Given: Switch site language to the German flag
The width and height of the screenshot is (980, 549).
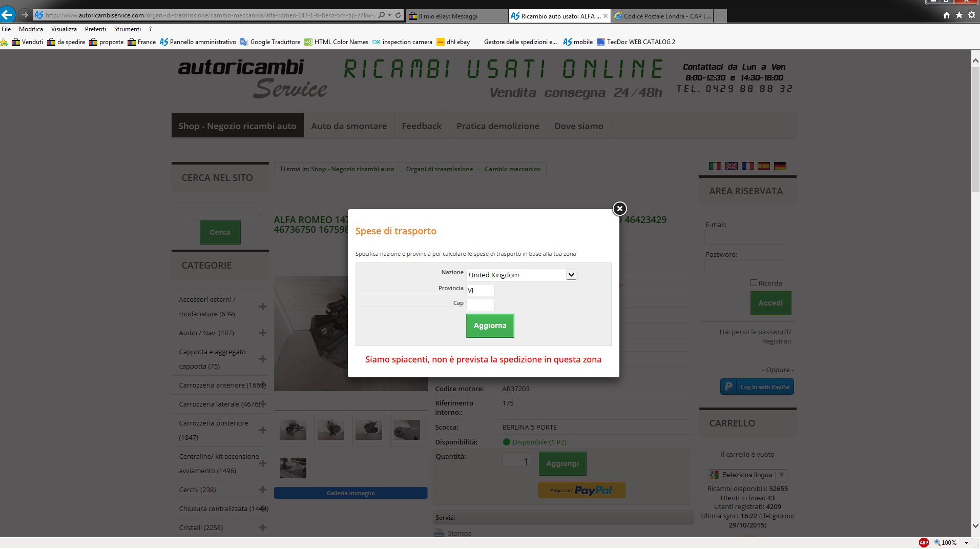Looking at the screenshot, I should coord(780,166).
